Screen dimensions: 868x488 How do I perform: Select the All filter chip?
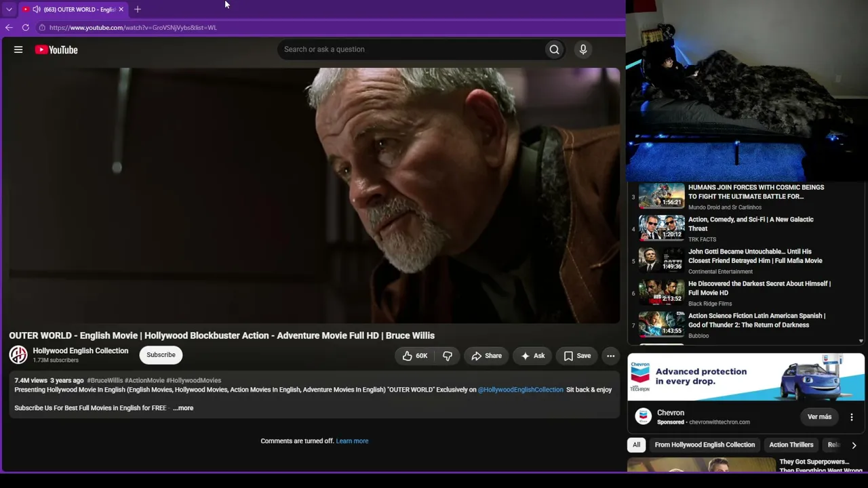coord(636,445)
